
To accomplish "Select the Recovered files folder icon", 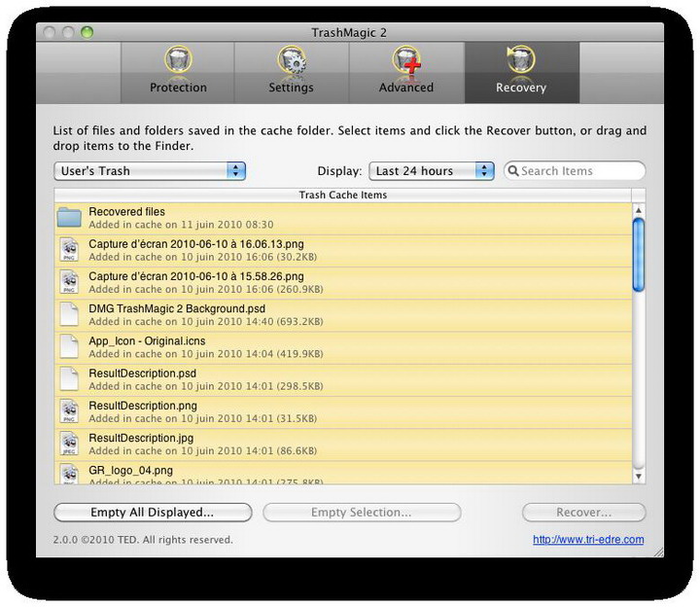I will click(69, 218).
